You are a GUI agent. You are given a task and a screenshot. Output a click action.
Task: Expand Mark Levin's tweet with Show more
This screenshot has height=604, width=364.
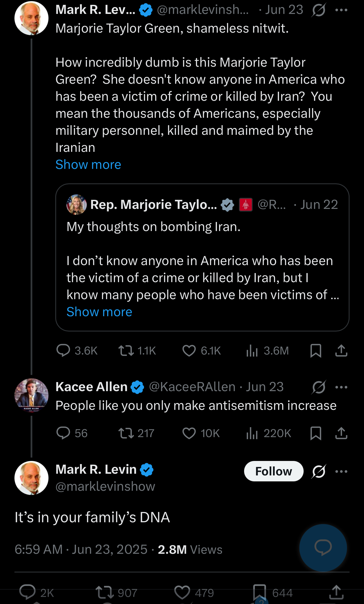pyautogui.click(x=88, y=165)
